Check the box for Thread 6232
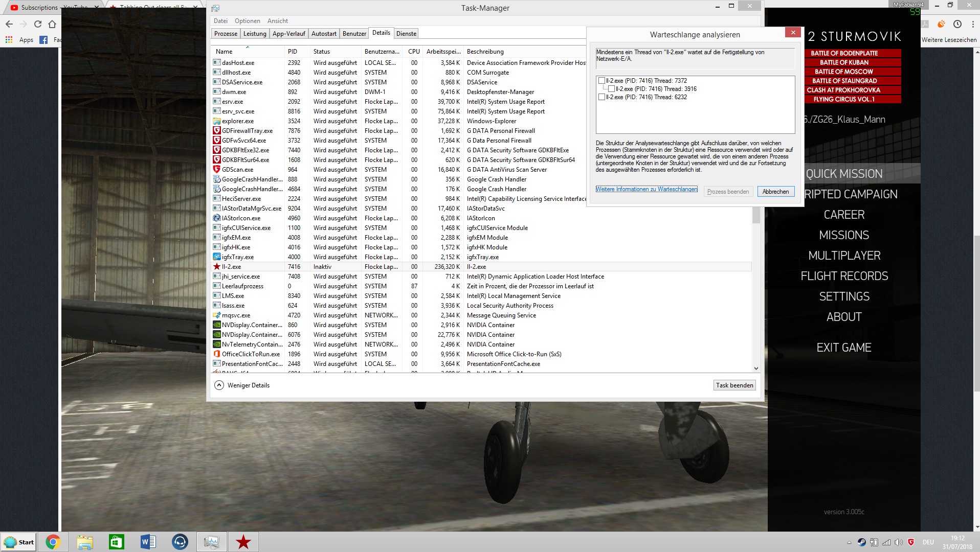This screenshot has height=552, width=980. pyautogui.click(x=602, y=97)
